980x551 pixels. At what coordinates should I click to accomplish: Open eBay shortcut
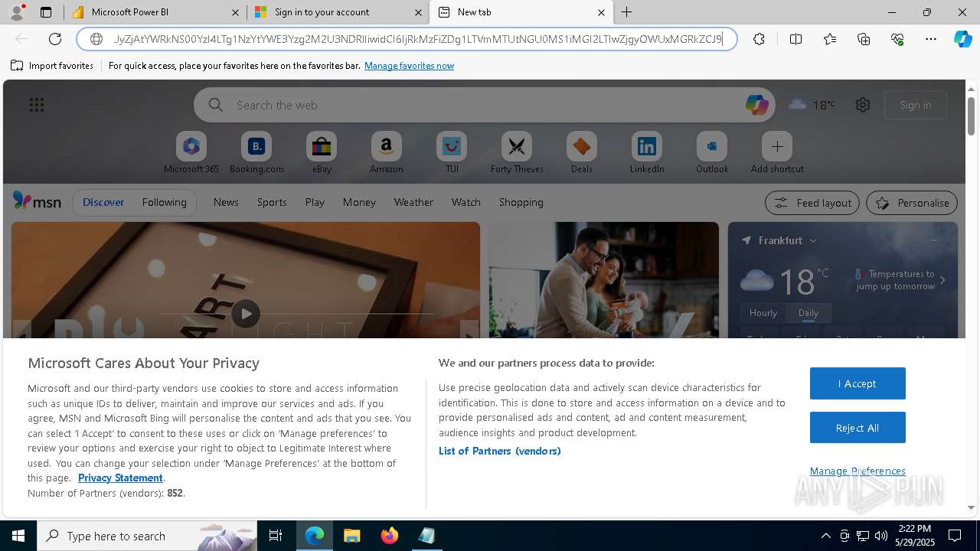(x=322, y=153)
